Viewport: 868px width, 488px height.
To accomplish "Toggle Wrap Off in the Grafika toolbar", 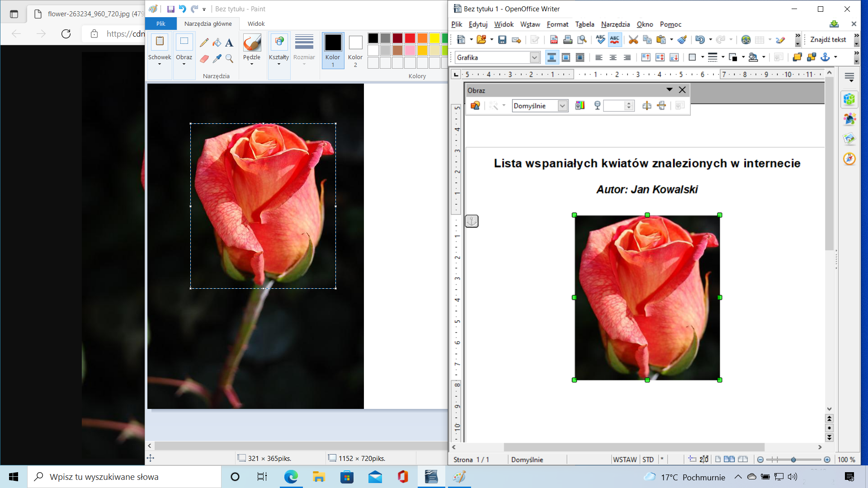I will (x=552, y=57).
